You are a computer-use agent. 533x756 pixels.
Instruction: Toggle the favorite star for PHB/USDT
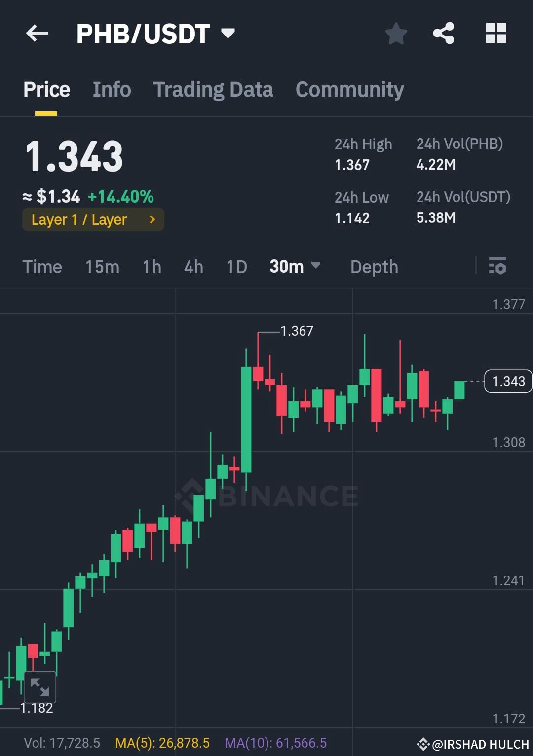coord(396,33)
